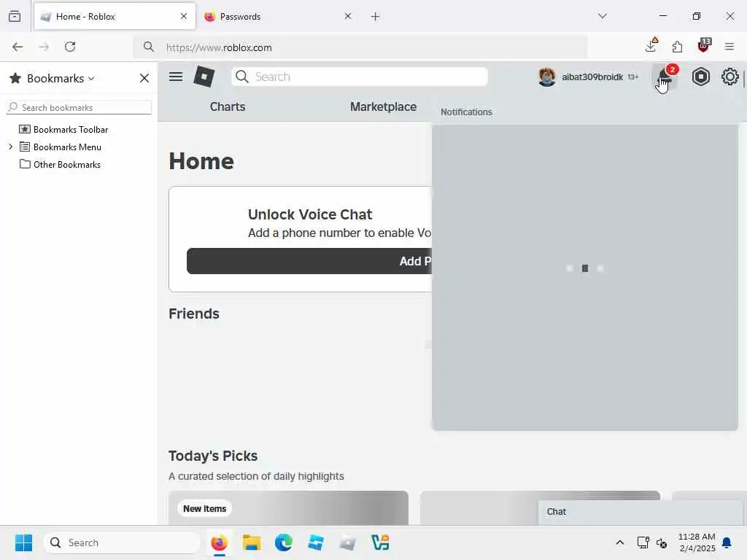Open the list all tabs dropdown
The image size is (747, 560).
point(603,16)
